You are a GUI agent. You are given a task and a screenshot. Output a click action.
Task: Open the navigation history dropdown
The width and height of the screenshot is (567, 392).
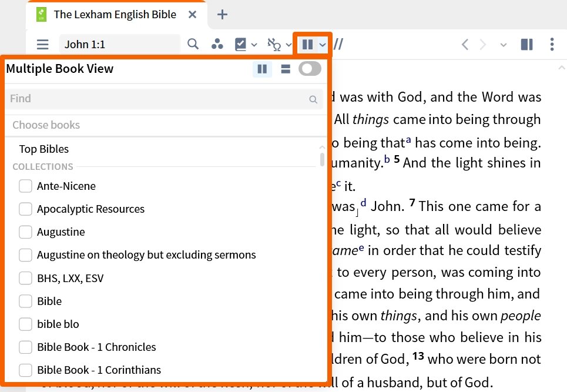tap(503, 45)
